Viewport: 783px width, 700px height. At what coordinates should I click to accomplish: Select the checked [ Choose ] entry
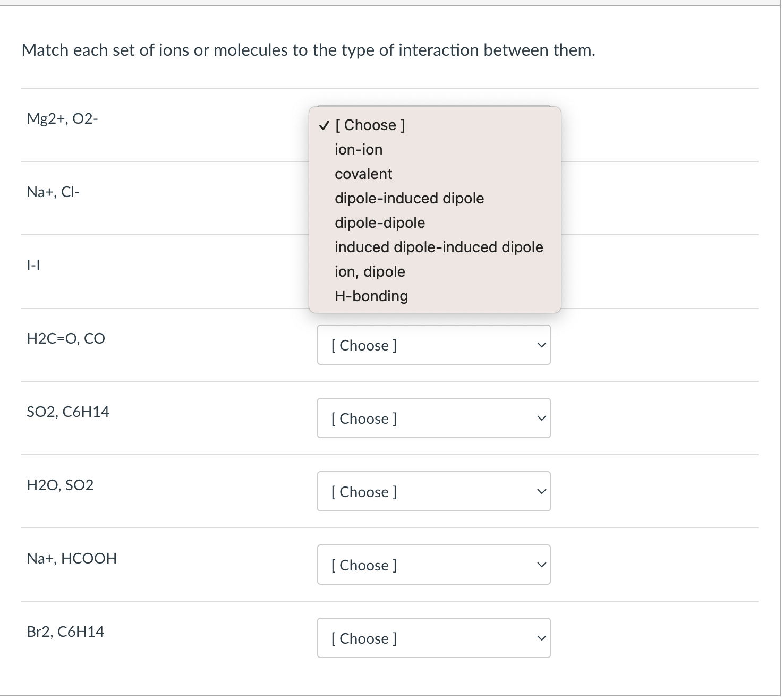[x=369, y=125]
